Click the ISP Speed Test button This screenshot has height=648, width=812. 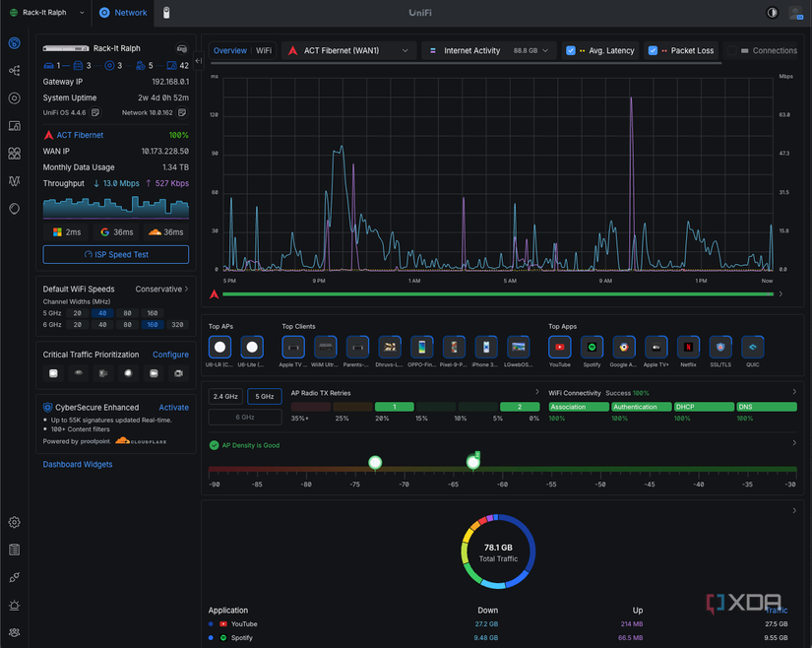coord(115,254)
